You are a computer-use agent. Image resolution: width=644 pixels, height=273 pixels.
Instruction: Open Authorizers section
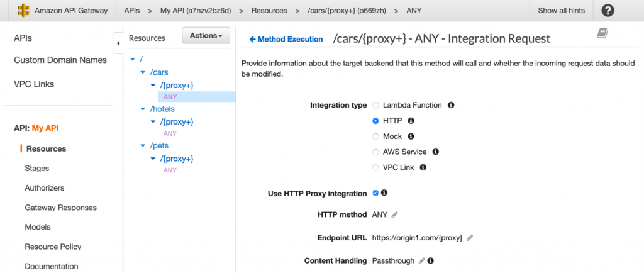coord(45,188)
